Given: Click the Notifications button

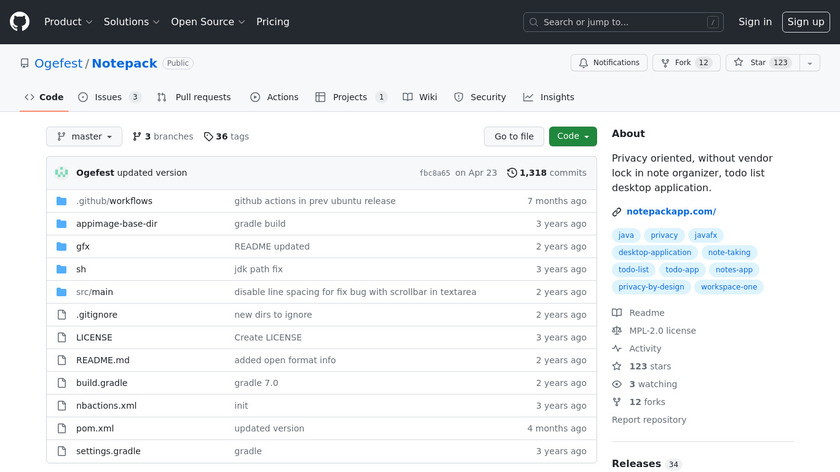Looking at the screenshot, I should 609,63.
